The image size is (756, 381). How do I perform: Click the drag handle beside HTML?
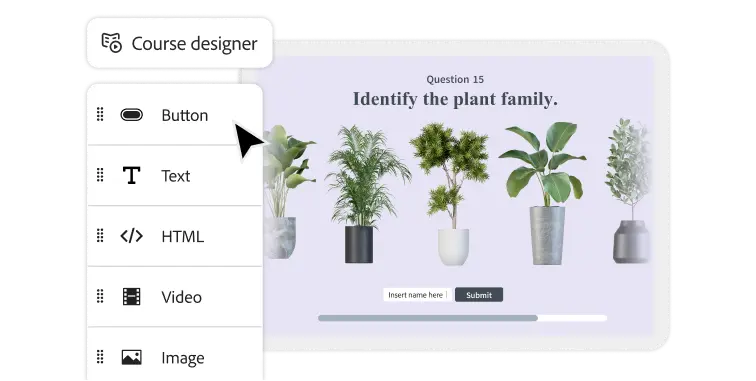(x=100, y=235)
